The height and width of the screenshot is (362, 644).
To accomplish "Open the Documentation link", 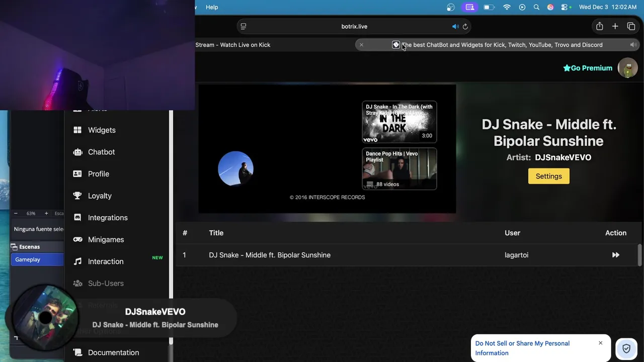I will (113, 352).
